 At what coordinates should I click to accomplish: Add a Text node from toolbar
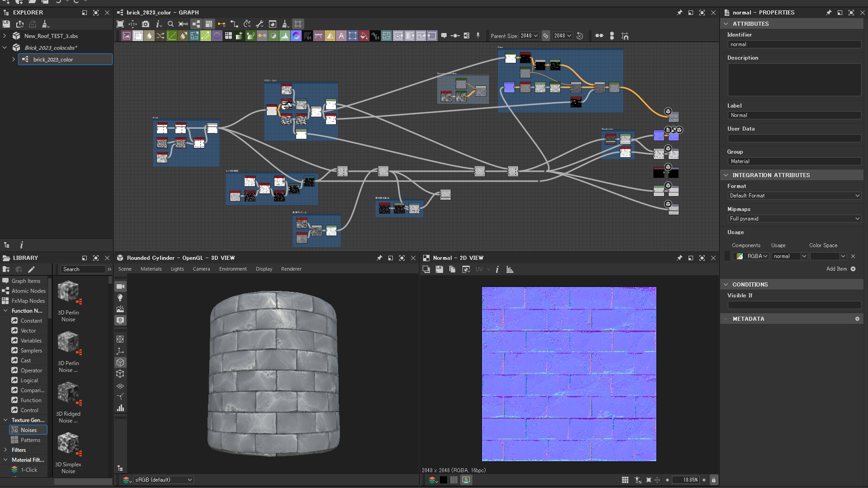pyautogui.click(x=341, y=36)
